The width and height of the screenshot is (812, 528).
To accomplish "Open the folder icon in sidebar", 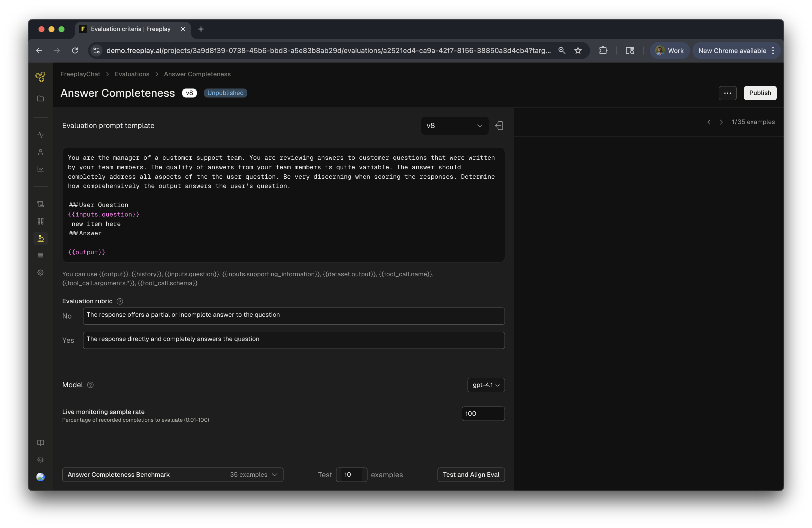I will coord(40,98).
